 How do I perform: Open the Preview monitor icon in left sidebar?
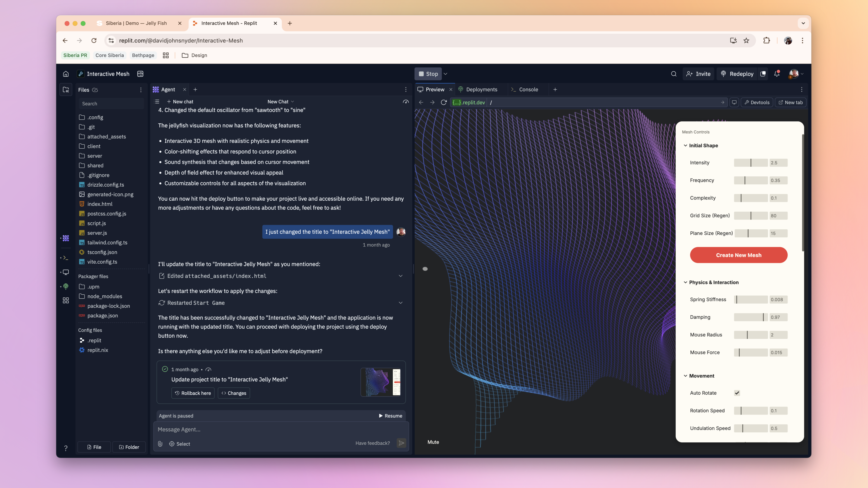66,272
